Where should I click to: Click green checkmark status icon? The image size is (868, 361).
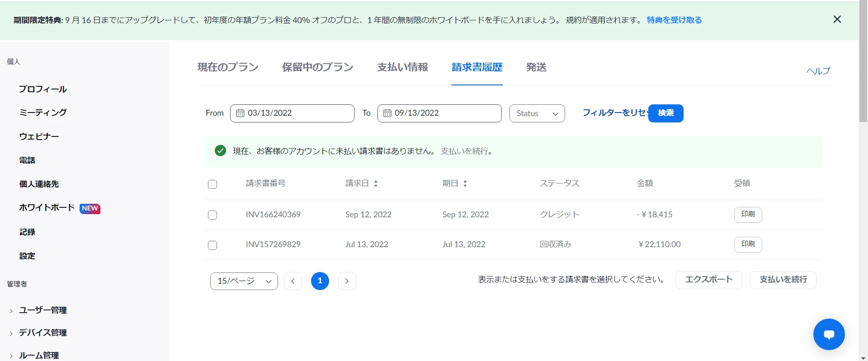pos(221,151)
